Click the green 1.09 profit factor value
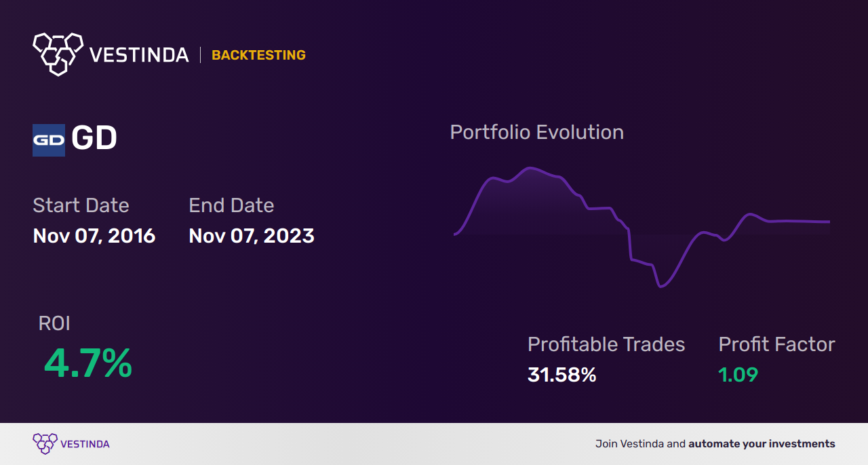 click(738, 375)
